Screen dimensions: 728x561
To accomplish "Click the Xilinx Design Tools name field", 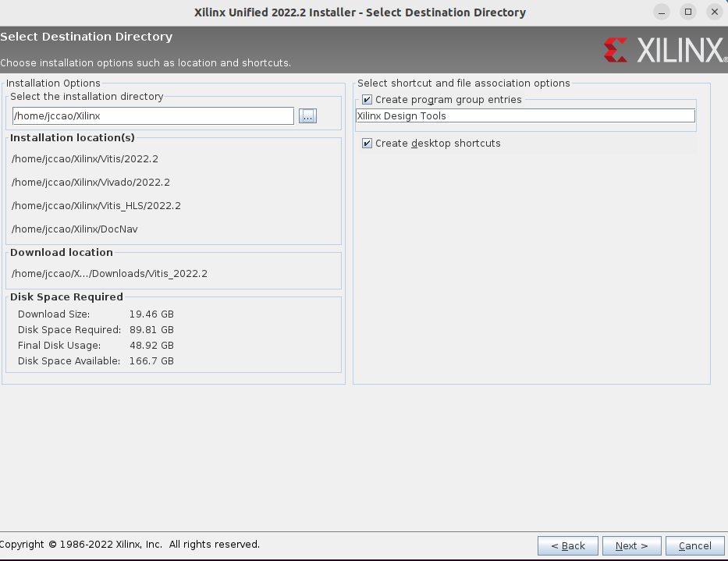I will pos(525,115).
